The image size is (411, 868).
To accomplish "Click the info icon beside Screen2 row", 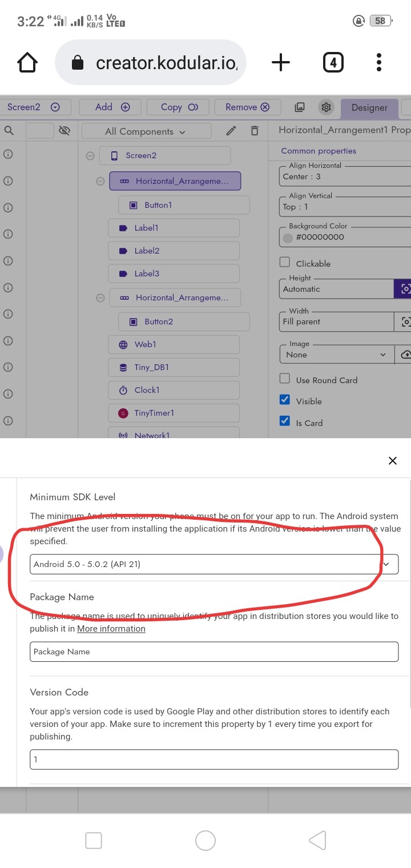I will pos(8,154).
